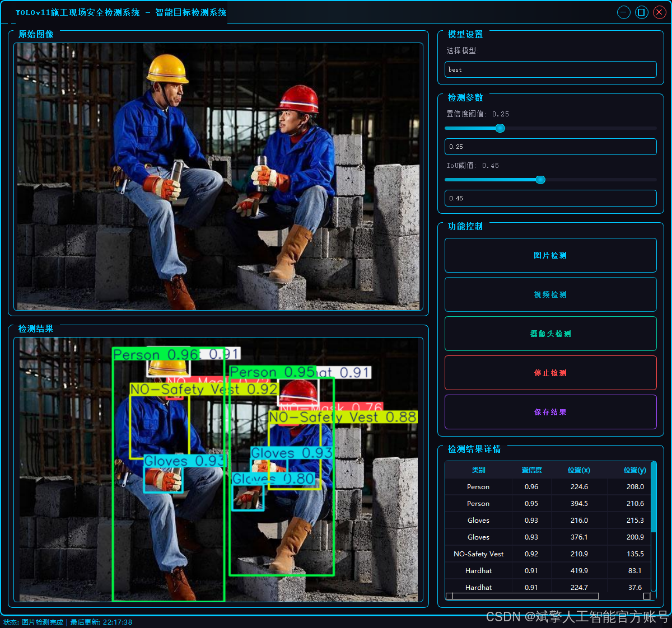Viewport: 672px width, 628px height.
Task: Launch 摄像头检测 camera detection
Action: (550, 334)
